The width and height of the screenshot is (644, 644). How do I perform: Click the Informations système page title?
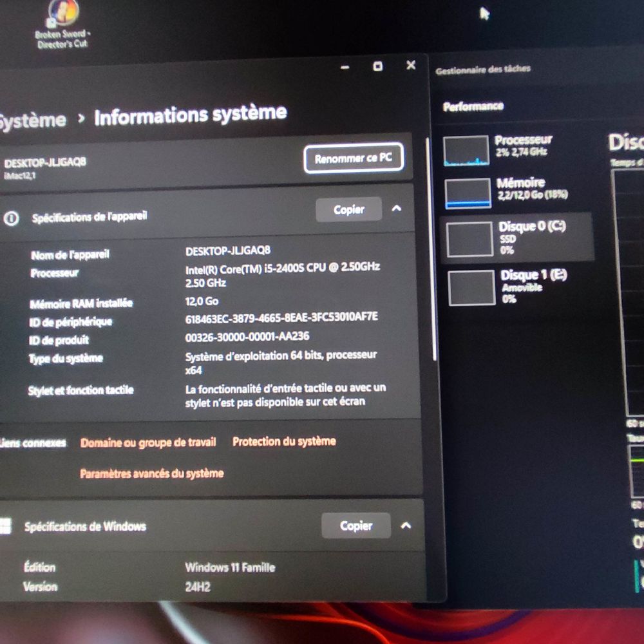[191, 115]
